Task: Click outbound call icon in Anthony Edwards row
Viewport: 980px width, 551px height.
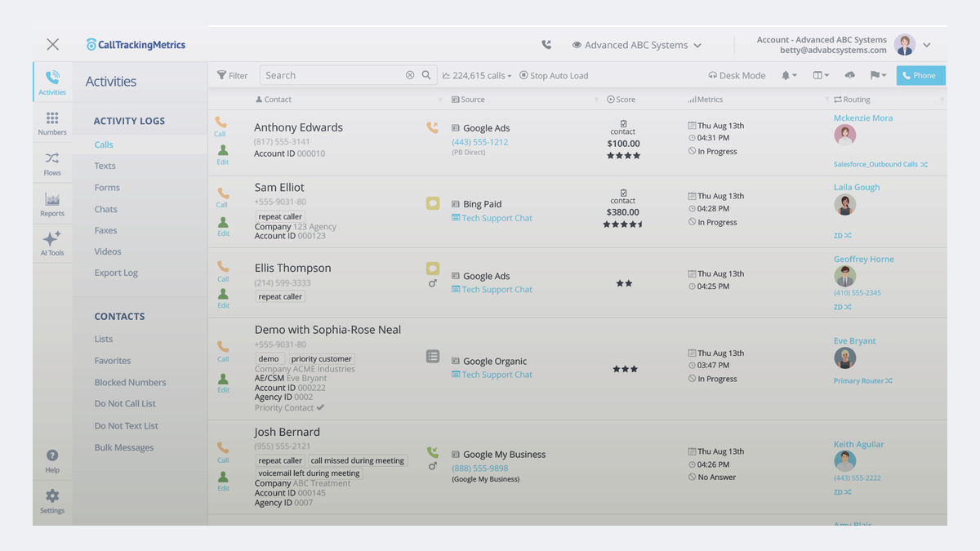Action: click(432, 127)
